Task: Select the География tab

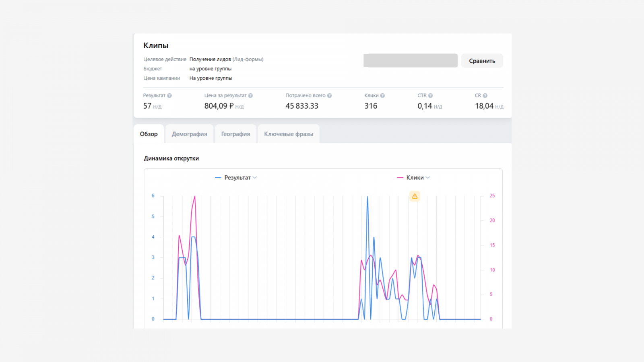Action: 235,134
